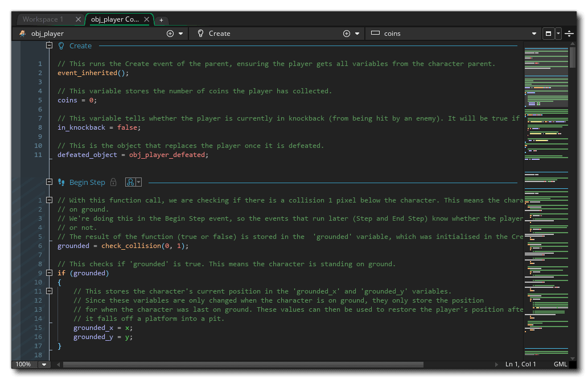Switch to the Workspace 1 tab
Screen dimensions: 588x380
coord(43,19)
